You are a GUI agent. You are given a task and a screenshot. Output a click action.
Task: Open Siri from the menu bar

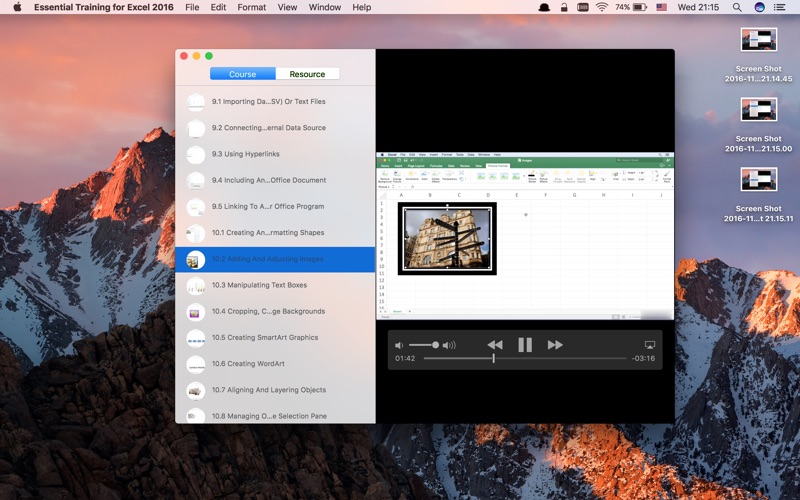[759, 7]
